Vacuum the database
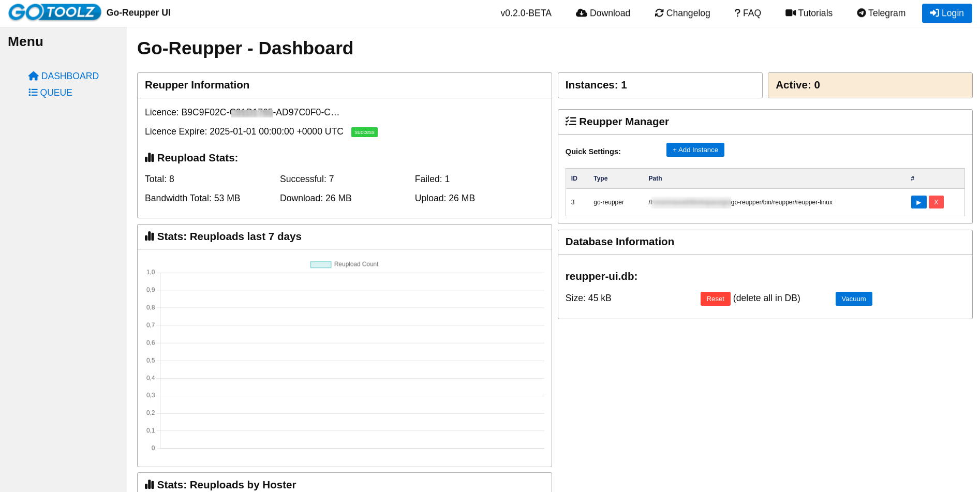 pos(853,299)
